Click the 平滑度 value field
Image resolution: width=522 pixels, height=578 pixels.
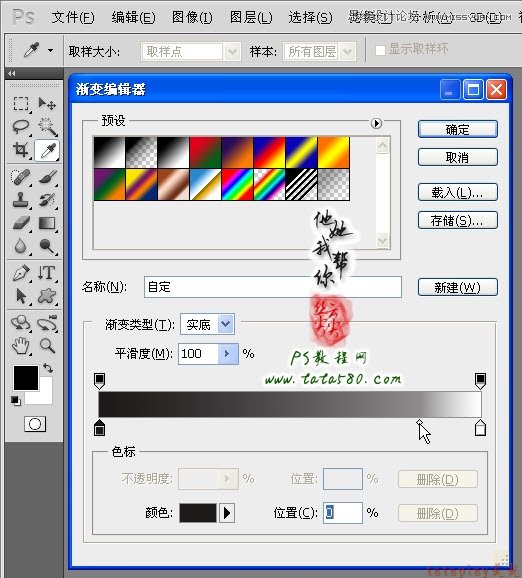coord(198,354)
